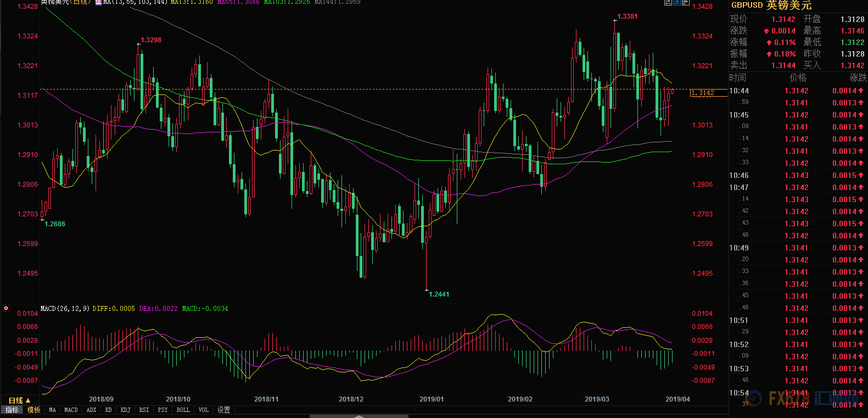868x418 pixels.
Task: Click the MA144:1.2959 legend value
Action: pos(338,2)
